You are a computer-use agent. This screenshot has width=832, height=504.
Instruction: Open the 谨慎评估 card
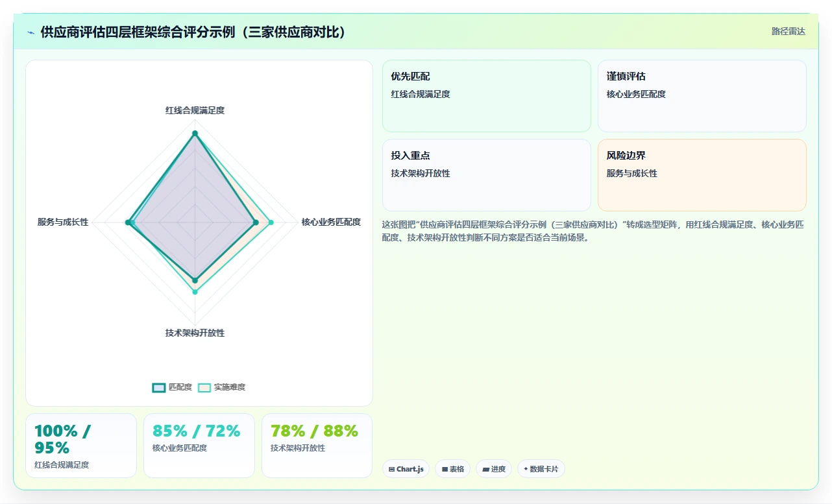point(702,96)
